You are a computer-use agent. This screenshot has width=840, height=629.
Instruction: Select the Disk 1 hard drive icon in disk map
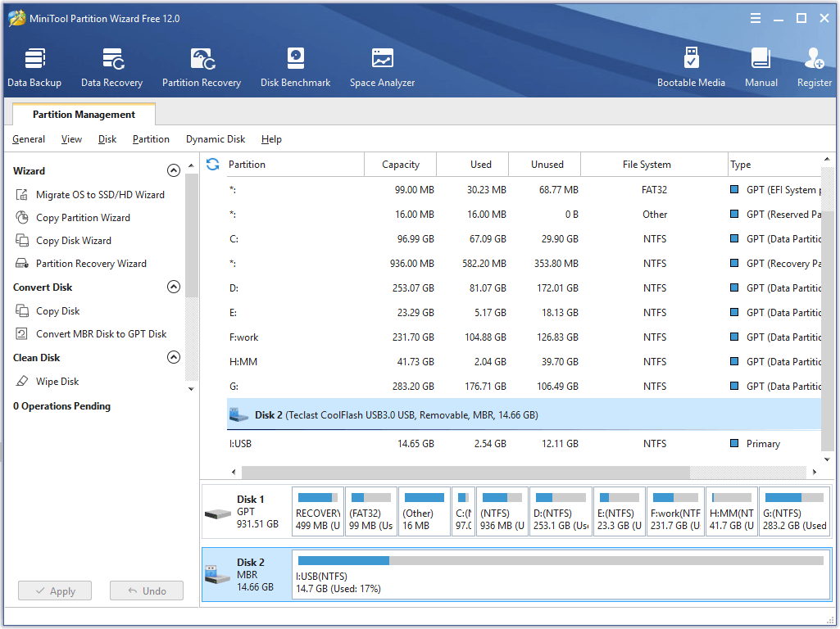[x=217, y=514]
